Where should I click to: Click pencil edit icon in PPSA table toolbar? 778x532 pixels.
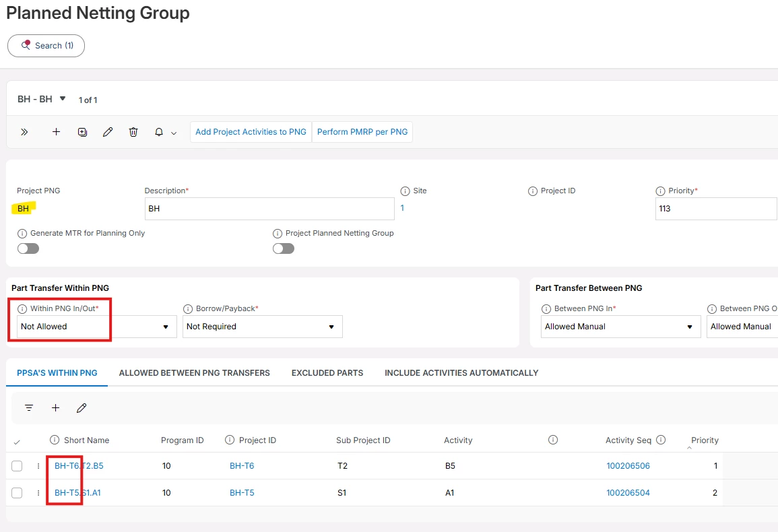(82, 408)
